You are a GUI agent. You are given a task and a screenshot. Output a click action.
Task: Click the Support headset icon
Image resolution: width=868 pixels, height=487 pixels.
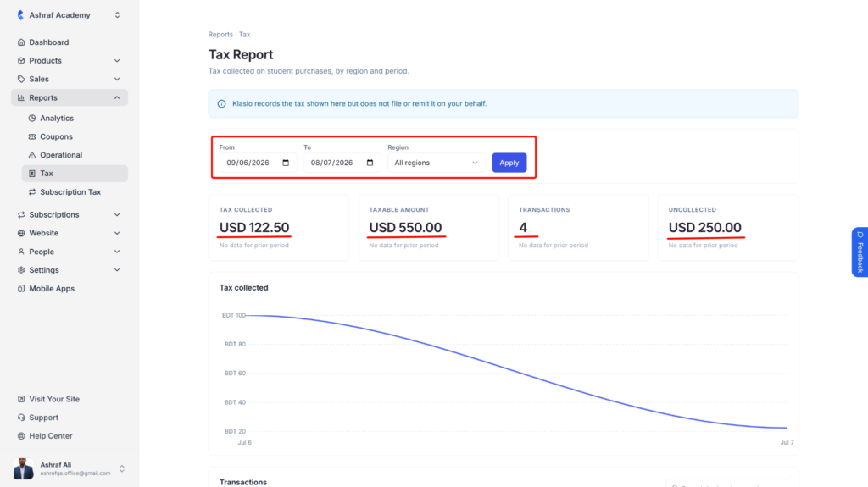pos(21,418)
